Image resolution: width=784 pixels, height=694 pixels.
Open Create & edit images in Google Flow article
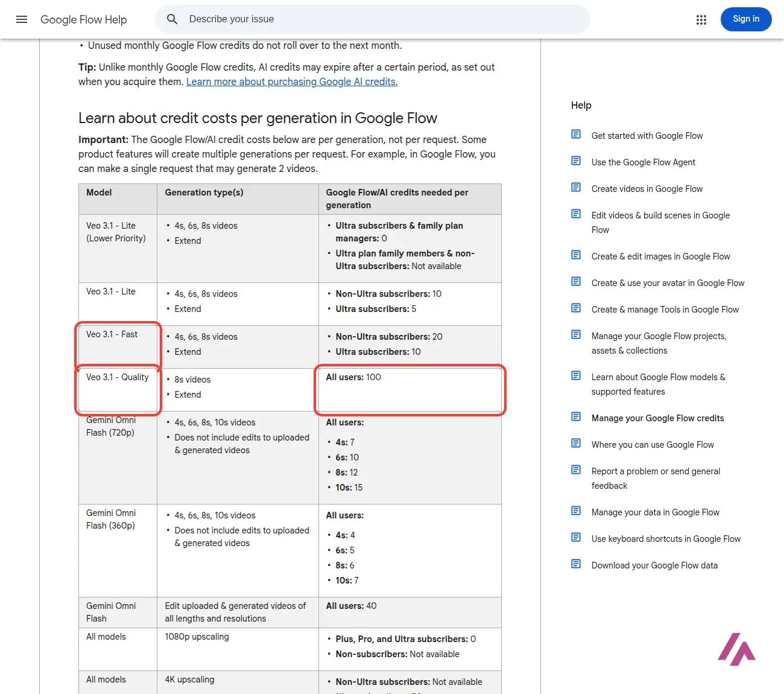661,256
